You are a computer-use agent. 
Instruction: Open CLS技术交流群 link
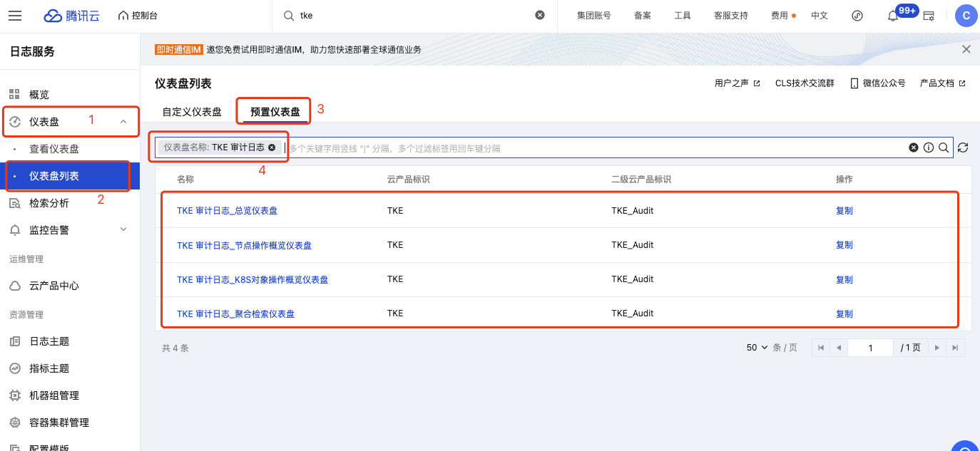pos(805,83)
